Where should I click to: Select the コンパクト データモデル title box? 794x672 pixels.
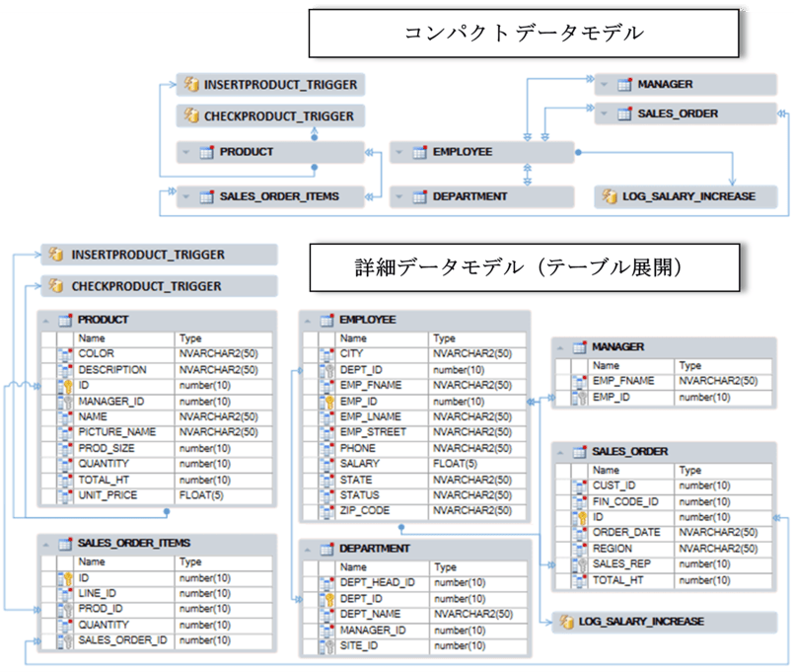pyautogui.click(x=523, y=34)
